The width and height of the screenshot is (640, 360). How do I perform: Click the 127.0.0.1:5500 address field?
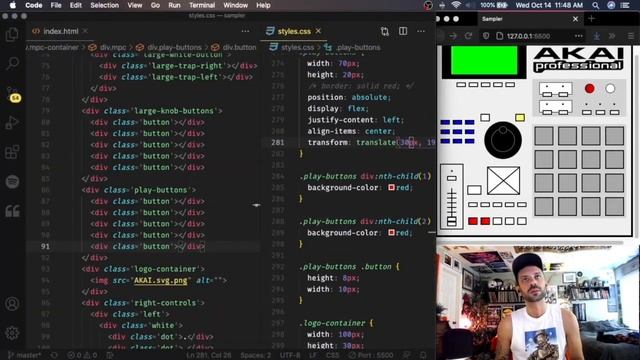tap(529, 36)
